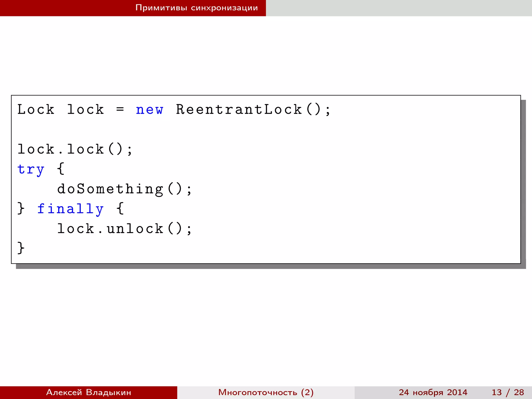Click the header title 'Примитивы синхронизации'
Viewport: 532px width, 399px height.
tap(197, 8)
